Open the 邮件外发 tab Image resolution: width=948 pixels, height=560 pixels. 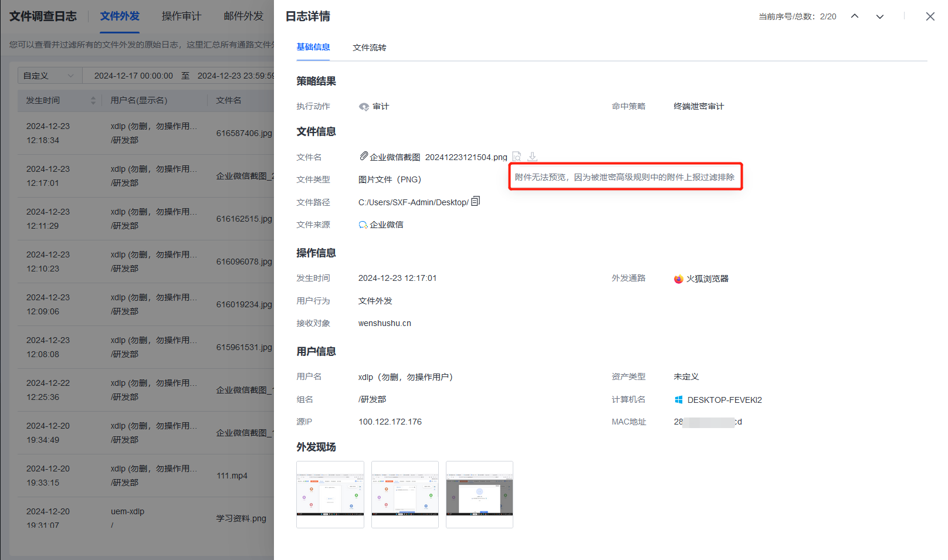(243, 16)
